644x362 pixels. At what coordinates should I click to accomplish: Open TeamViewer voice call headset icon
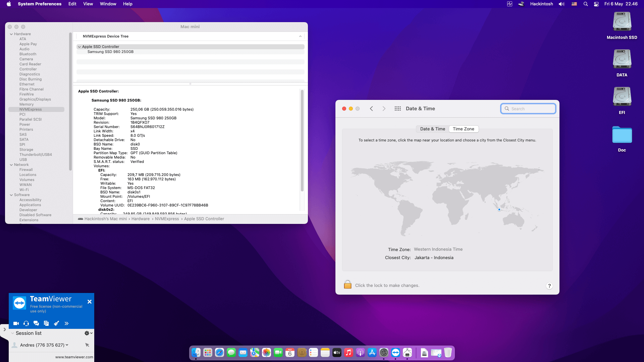tap(26, 323)
